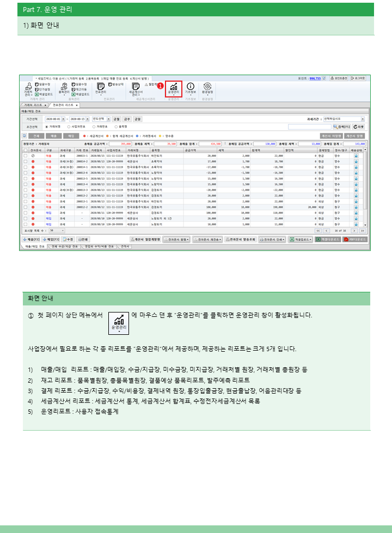Viewport: 392px width, 533px height.
Task: Open 전자문서 인쇄 dropdown button
Action: pyautogui.click(x=272, y=240)
